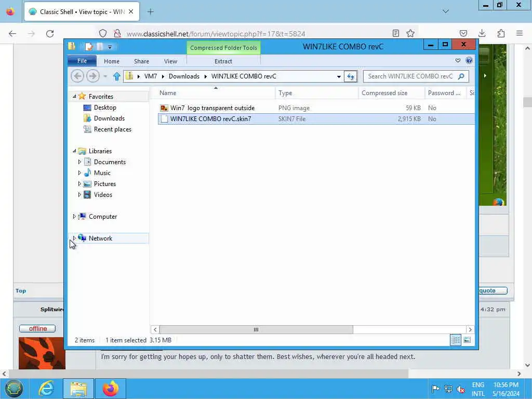The height and width of the screenshot is (399, 532).
Task: Click the New folder quick access icon
Action: click(x=100, y=46)
